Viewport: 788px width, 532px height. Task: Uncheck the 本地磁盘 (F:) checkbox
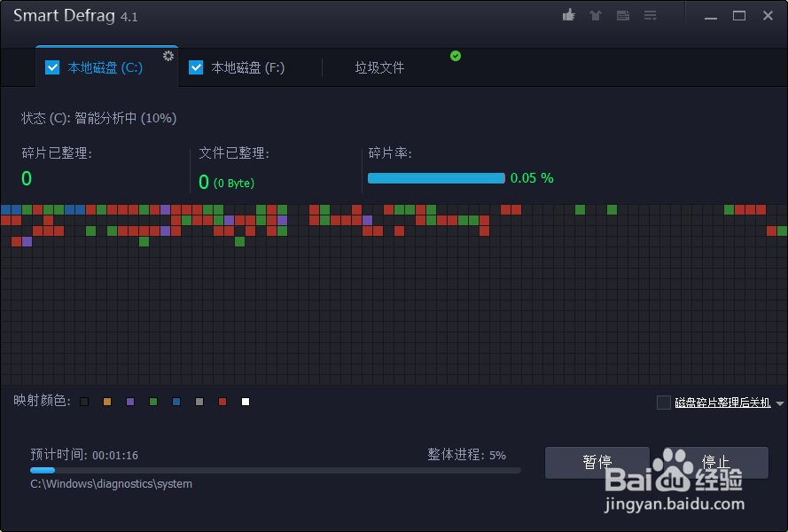196,67
